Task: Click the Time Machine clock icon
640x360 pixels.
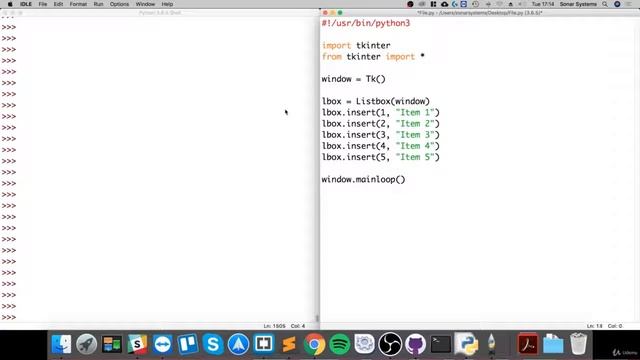Action: [476, 4]
